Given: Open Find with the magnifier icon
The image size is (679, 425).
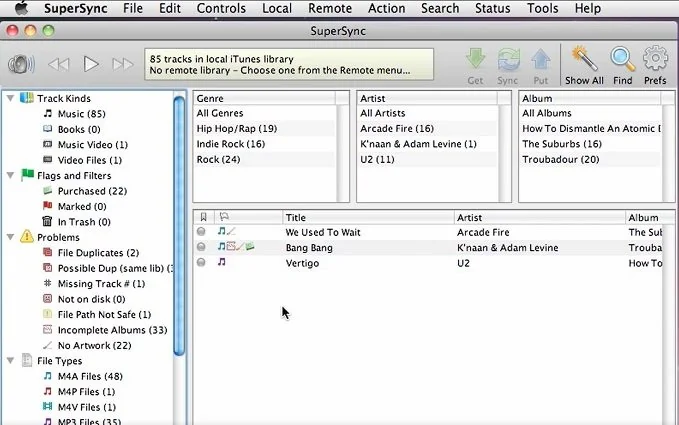Looking at the screenshot, I should [x=623, y=58].
